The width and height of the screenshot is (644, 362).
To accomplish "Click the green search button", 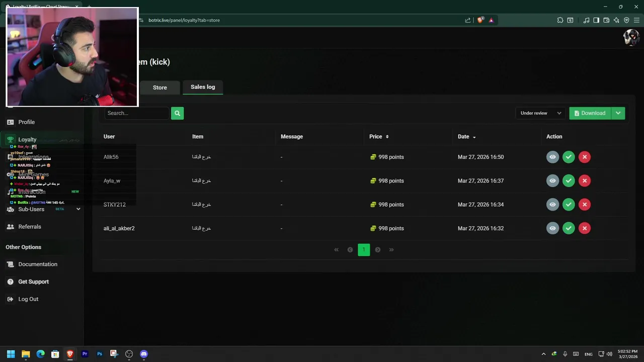I will coord(177,113).
